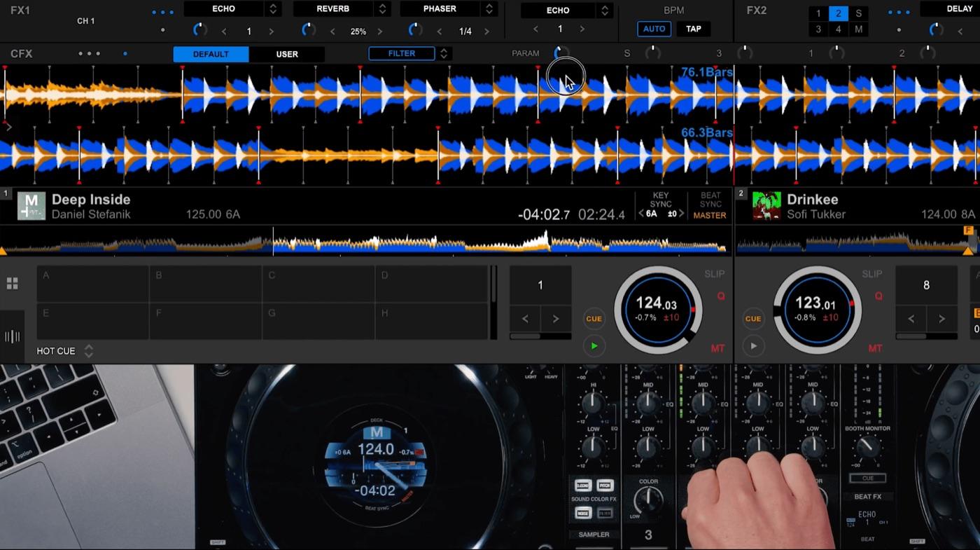Viewport: 980px width, 550px height.
Task: Click the FX2 DELAY level knob
Action: coord(936,30)
